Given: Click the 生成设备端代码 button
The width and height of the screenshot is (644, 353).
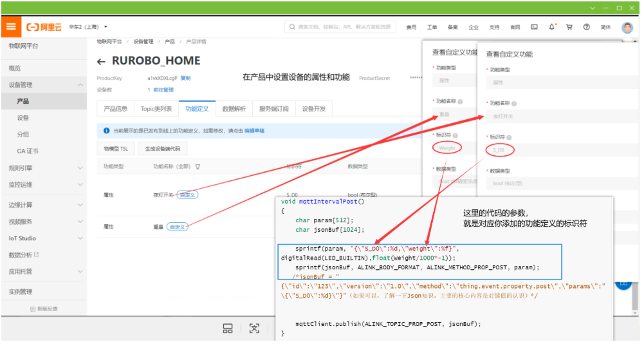Looking at the screenshot, I should pos(163,149).
